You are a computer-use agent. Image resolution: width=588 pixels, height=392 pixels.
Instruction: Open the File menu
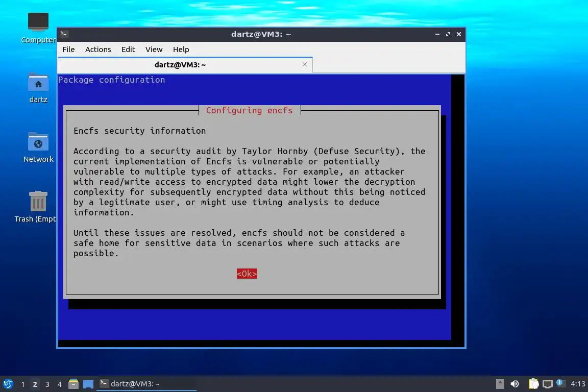point(68,50)
